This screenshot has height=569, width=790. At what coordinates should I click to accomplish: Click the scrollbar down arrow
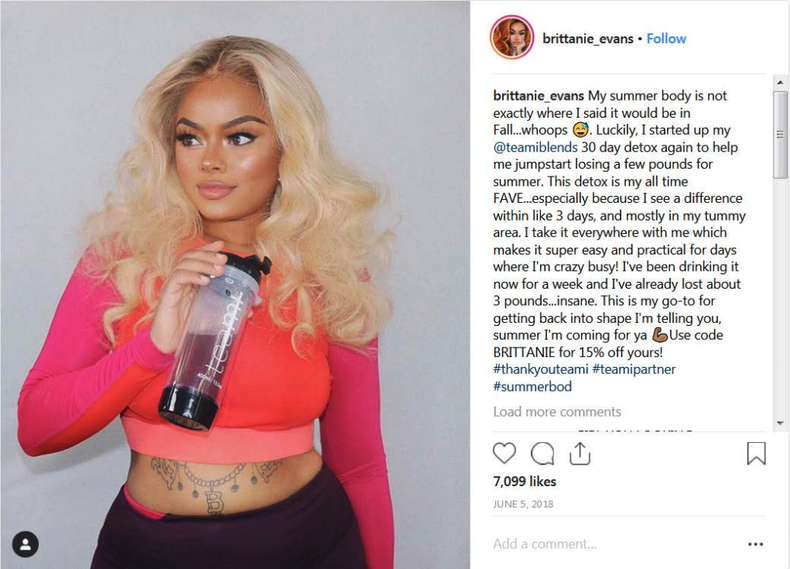tap(780, 423)
